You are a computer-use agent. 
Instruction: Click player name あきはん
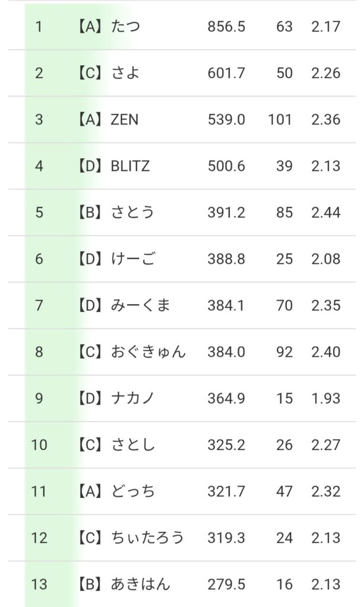tap(141, 584)
